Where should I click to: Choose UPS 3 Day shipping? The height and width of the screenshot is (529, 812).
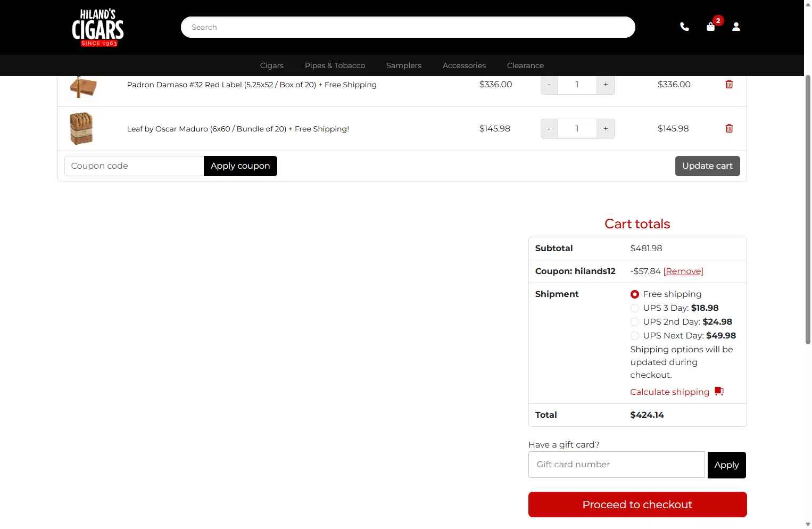click(x=635, y=308)
